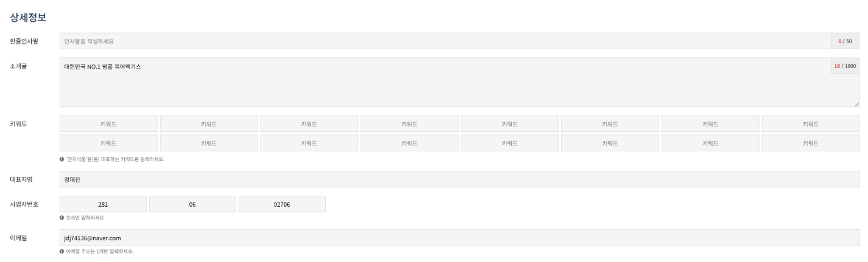The width and height of the screenshot is (868, 262).
Task: Click the first 키워드 box in the top row
Action: (x=108, y=124)
